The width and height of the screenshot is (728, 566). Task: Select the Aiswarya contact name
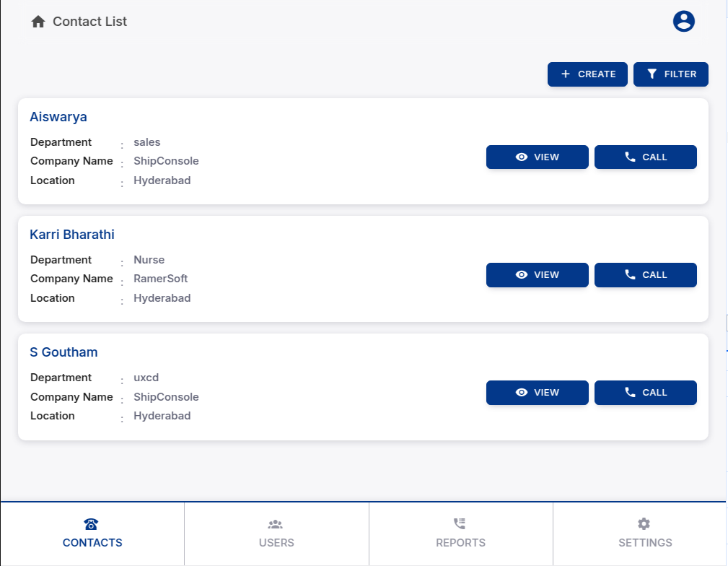58,117
